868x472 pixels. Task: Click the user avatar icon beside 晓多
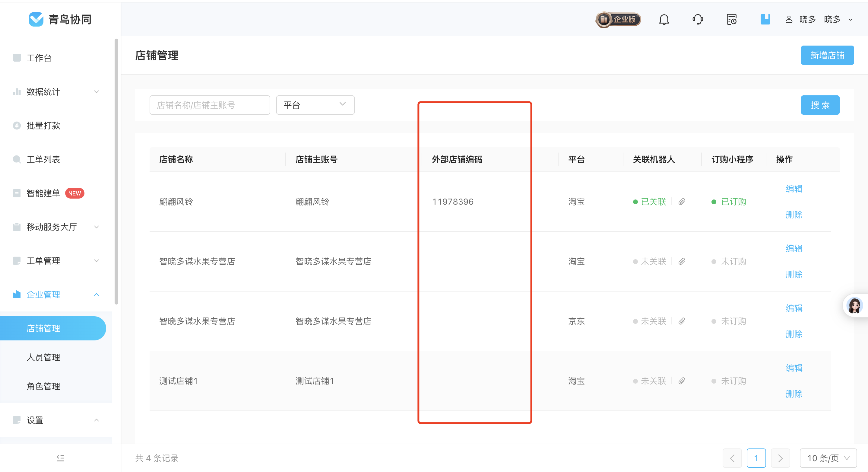coord(789,20)
